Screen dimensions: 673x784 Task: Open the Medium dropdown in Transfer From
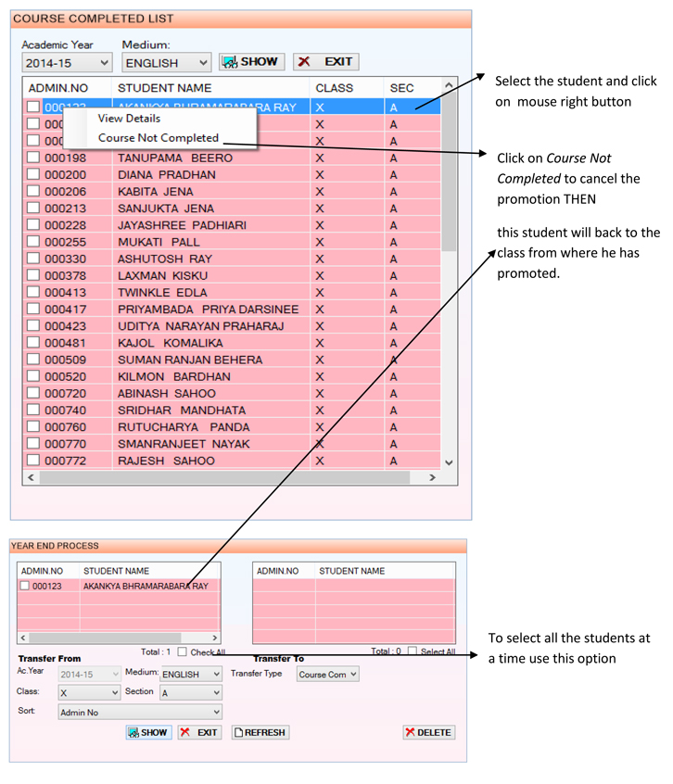[191, 674]
